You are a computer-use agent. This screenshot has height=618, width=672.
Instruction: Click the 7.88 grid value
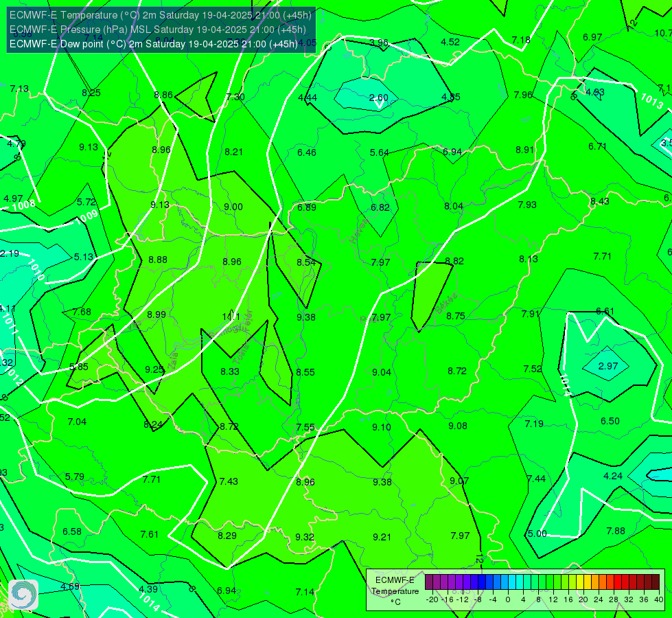pos(616,531)
